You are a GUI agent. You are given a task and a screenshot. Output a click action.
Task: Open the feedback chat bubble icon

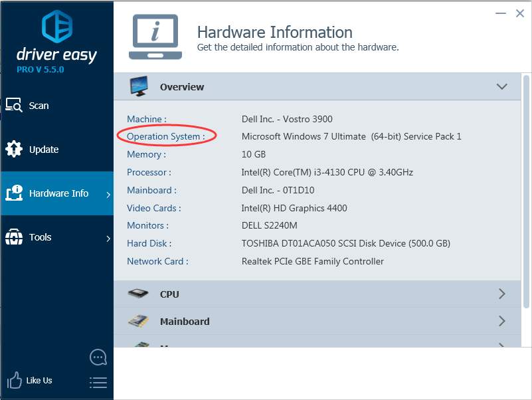(x=98, y=357)
